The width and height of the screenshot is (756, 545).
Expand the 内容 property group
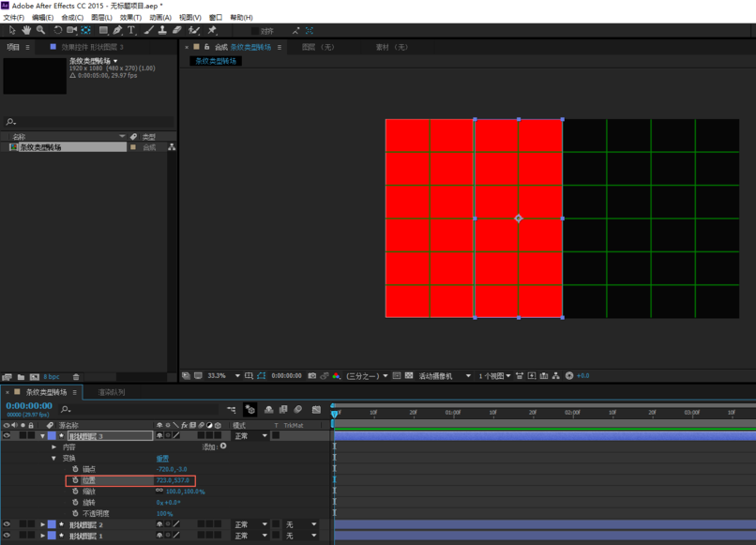[x=53, y=447]
